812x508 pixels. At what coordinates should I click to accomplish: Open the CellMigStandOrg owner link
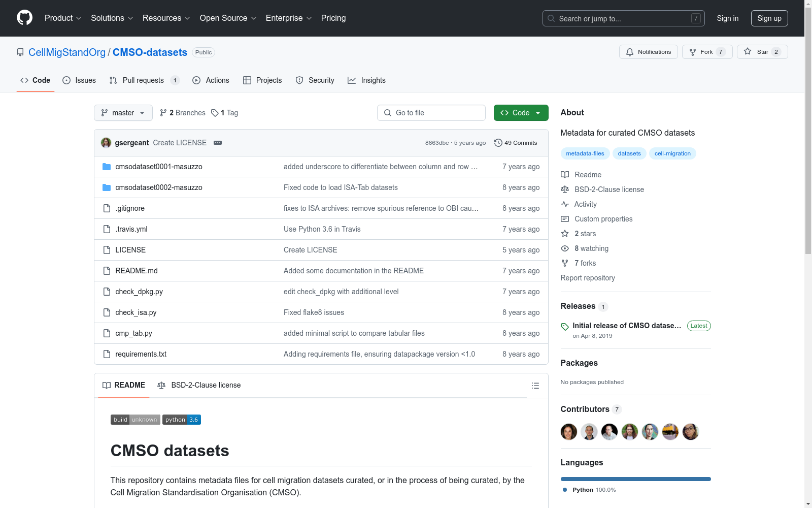[x=67, y=52]
